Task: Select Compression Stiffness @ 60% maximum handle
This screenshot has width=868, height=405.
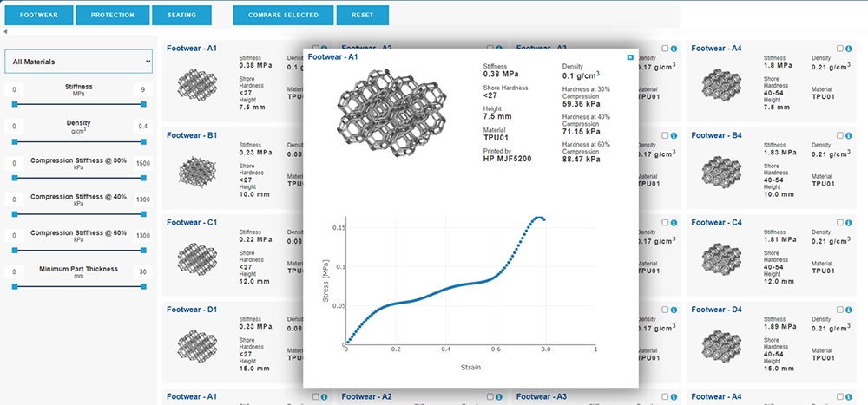Action: click(143, 250)
